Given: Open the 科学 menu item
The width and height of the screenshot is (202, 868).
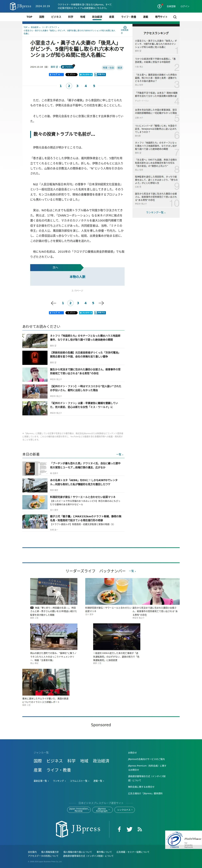Looking at the screenshot, I should [71, 17].
